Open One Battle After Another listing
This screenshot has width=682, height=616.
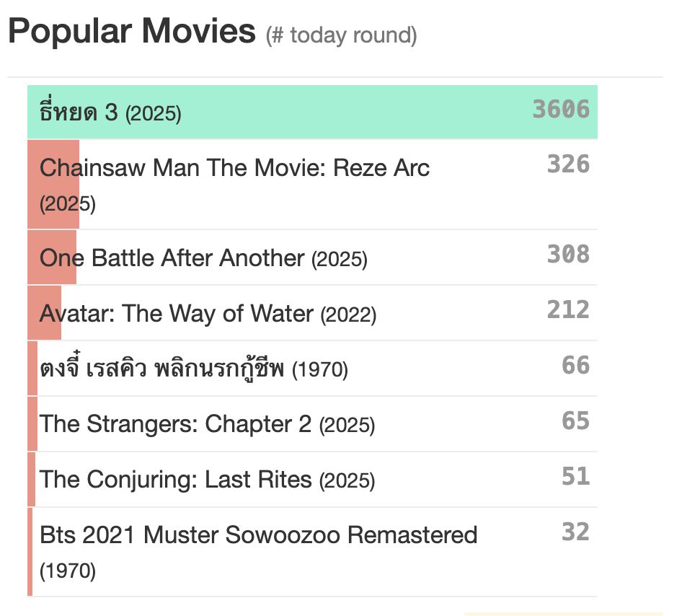pos(312,258)
